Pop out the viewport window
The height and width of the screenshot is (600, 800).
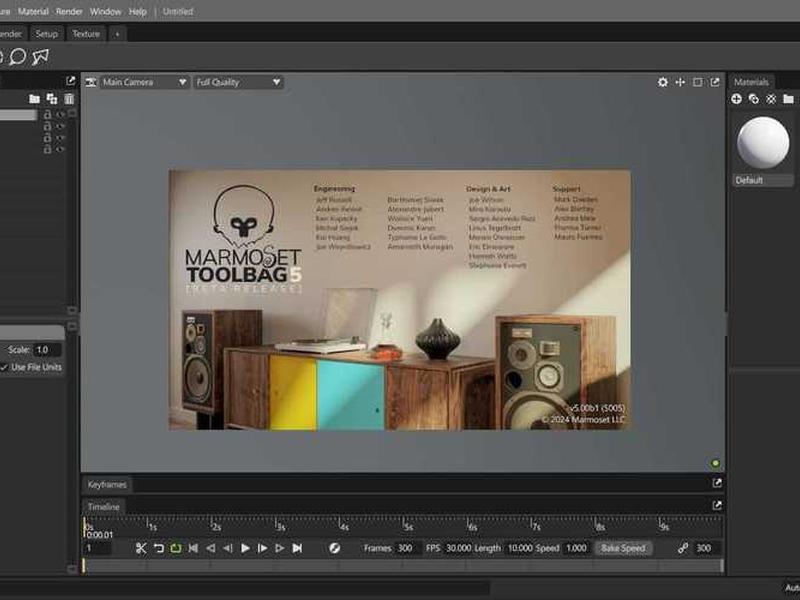pyautogui.click(x=715, y=82)
